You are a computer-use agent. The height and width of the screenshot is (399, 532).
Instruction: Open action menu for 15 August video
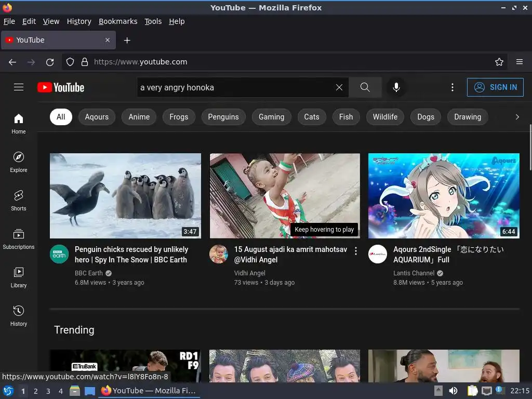pyautogui.click(x=355, y=251)
